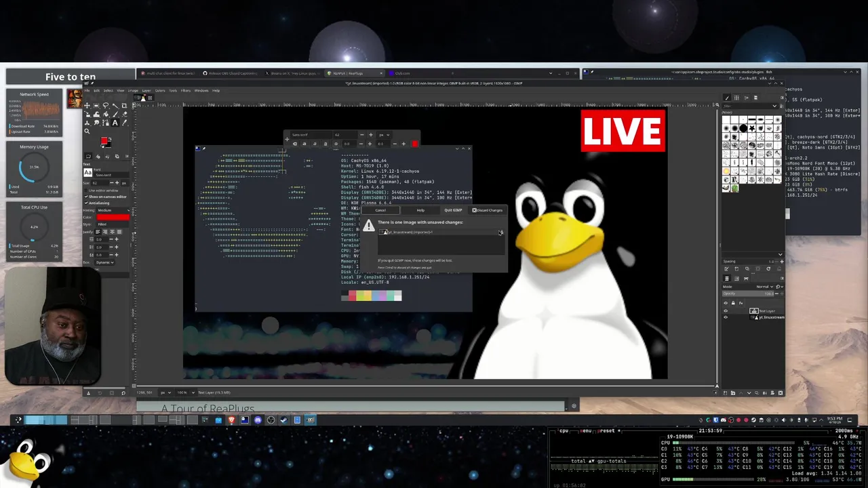
Task: Select the Crop tool in toolbox
Action: point(124,106)
